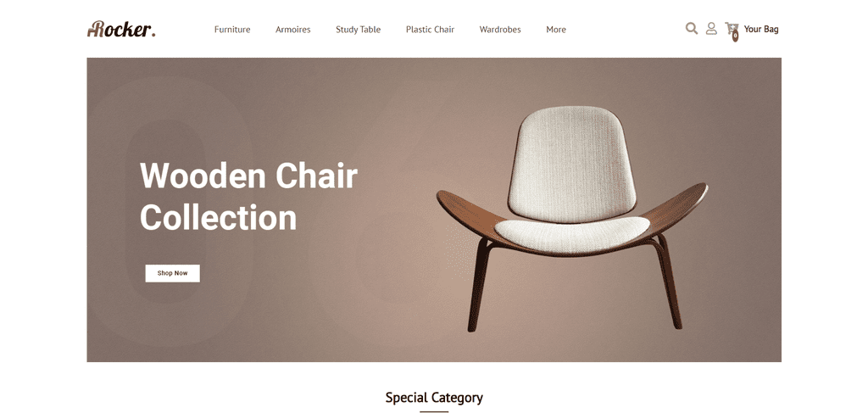Click the Your Bag link
This screenshot has width=868, height=413.
761,30
